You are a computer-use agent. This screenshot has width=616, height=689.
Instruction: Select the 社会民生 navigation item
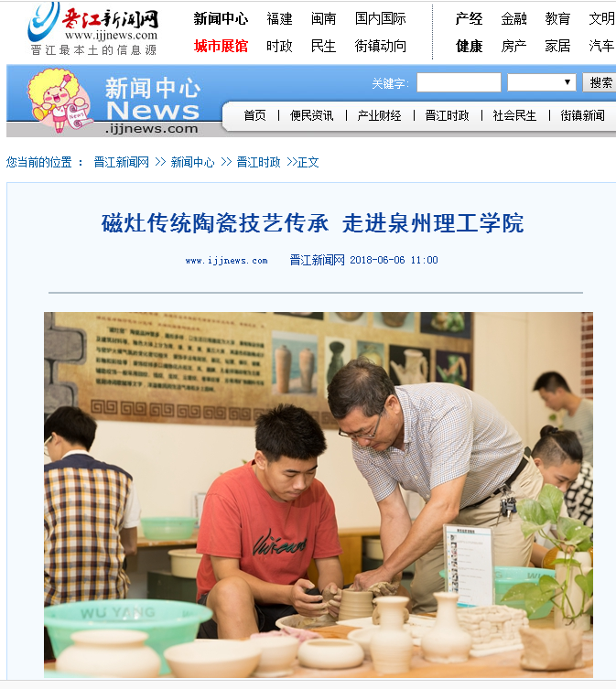515,115
